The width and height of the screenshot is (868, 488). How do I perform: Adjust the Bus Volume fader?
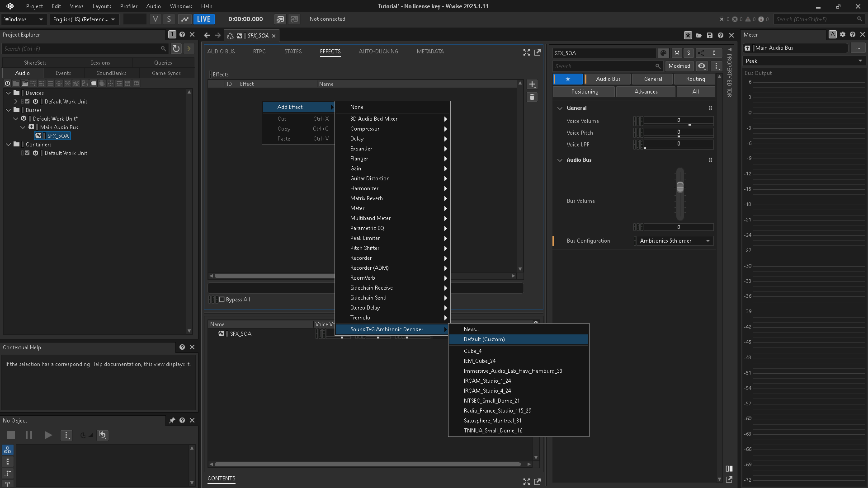click(x=680, y=187)
